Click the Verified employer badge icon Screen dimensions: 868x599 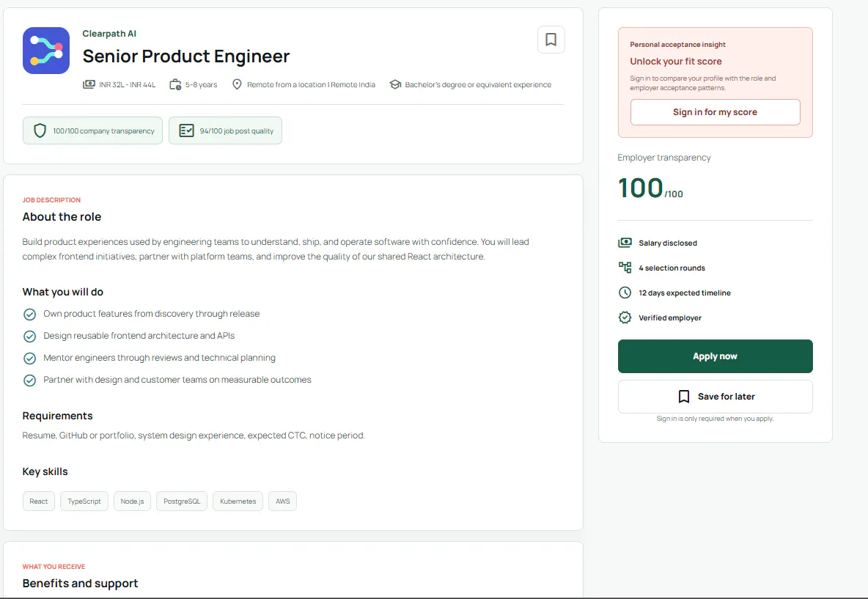pyautogui.click(x=625, y=317)
